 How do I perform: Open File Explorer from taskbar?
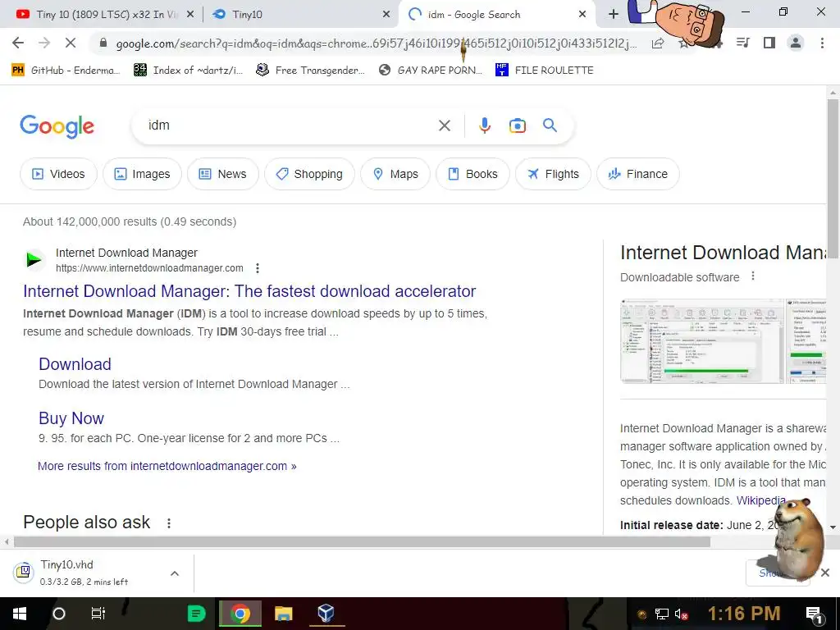[283, 614]
